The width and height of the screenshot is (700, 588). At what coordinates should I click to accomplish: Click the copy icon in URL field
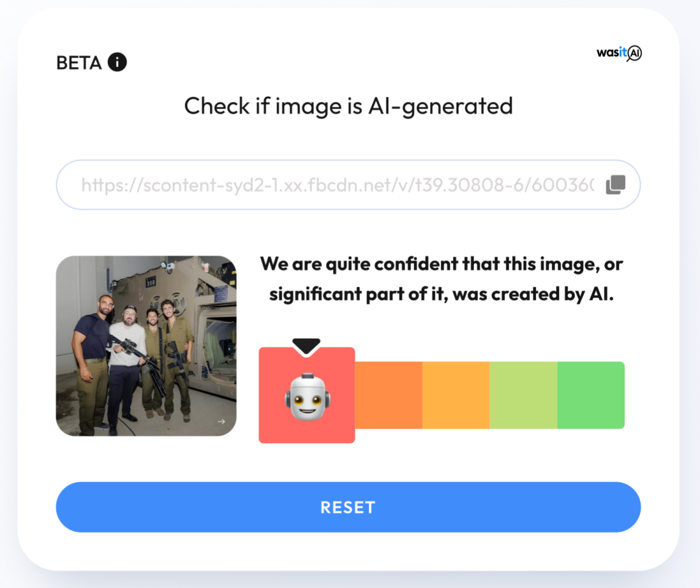615,185
